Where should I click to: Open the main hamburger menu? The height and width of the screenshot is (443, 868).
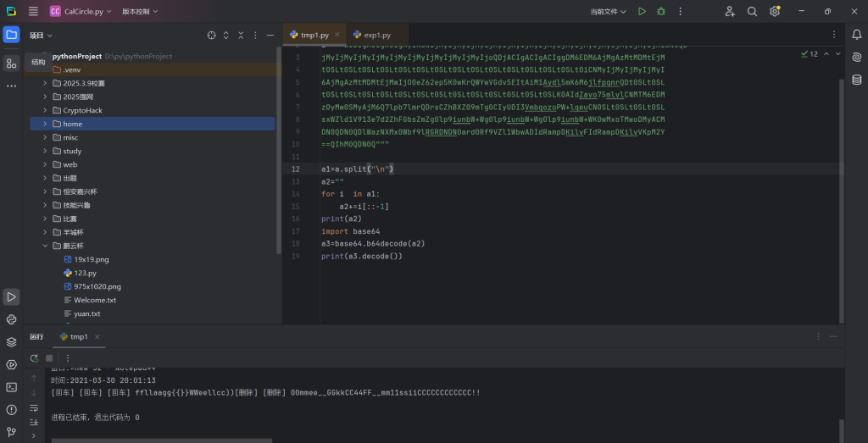tap(33, 12)
